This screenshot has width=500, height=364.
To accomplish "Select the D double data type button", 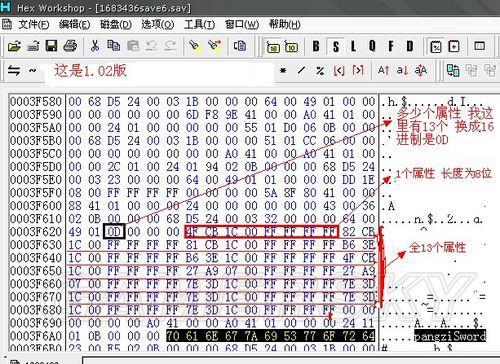I will coord(410,46).
